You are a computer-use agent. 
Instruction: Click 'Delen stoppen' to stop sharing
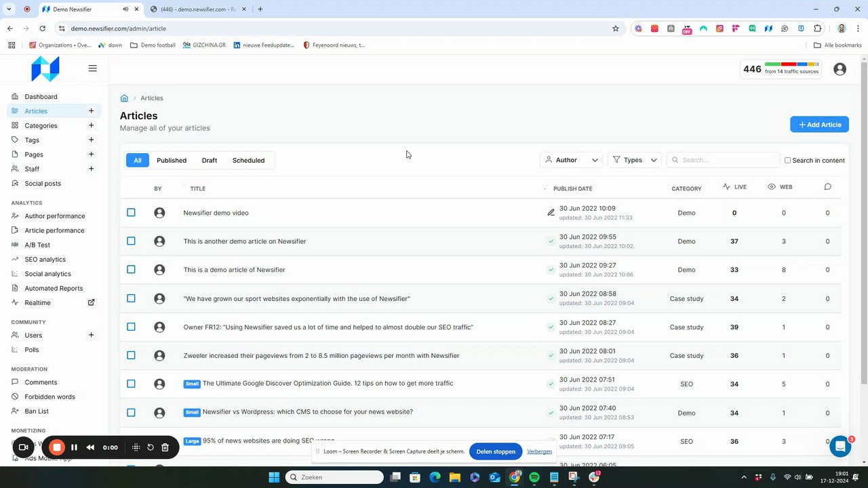[496, 451]
